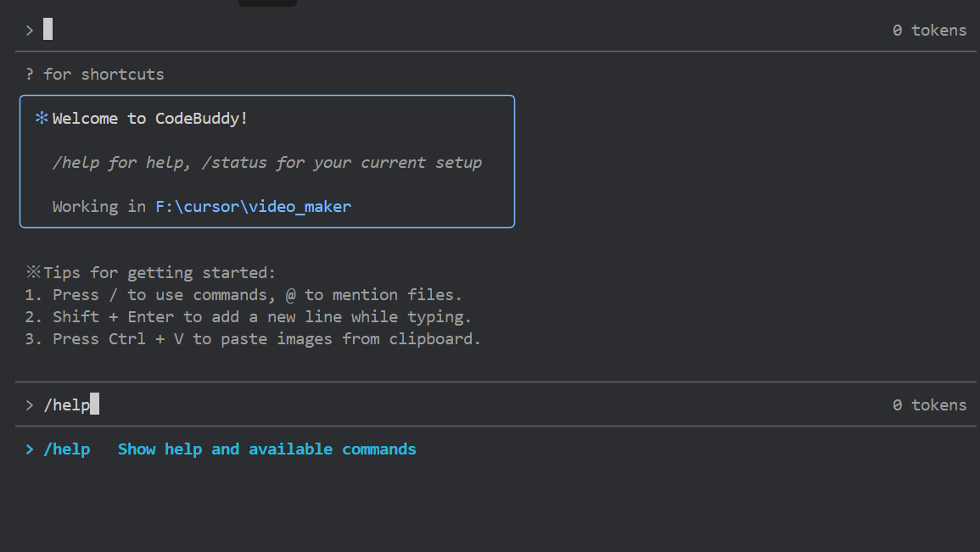The height and width of the screenshot is (552, 980).
Task: Click the "? for shortcuts" hint
Action: (95, 75)
